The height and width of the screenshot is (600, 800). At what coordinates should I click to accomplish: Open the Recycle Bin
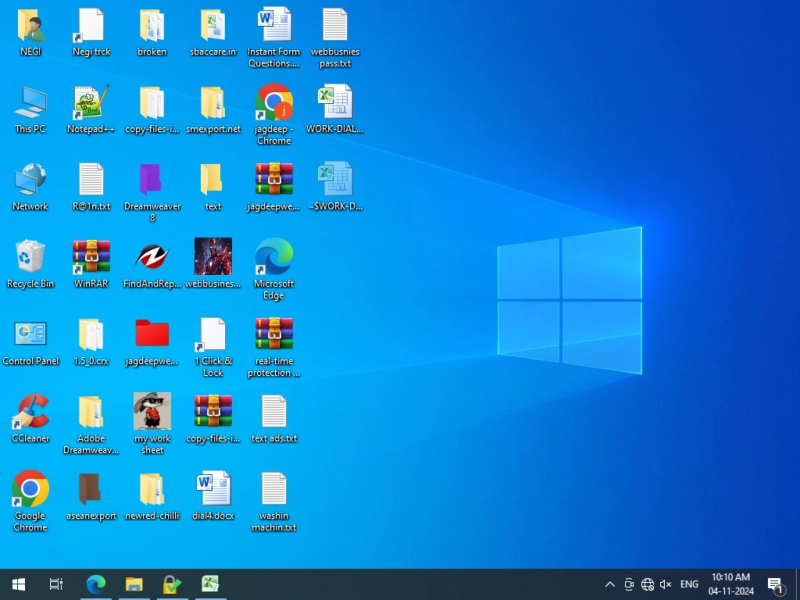click(30, 258)
